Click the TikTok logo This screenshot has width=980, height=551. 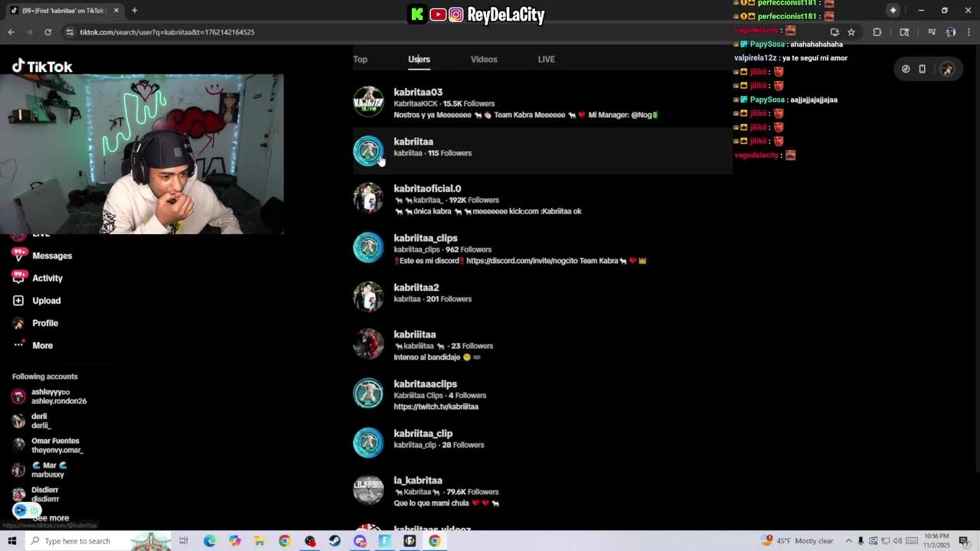coord(42,67)
